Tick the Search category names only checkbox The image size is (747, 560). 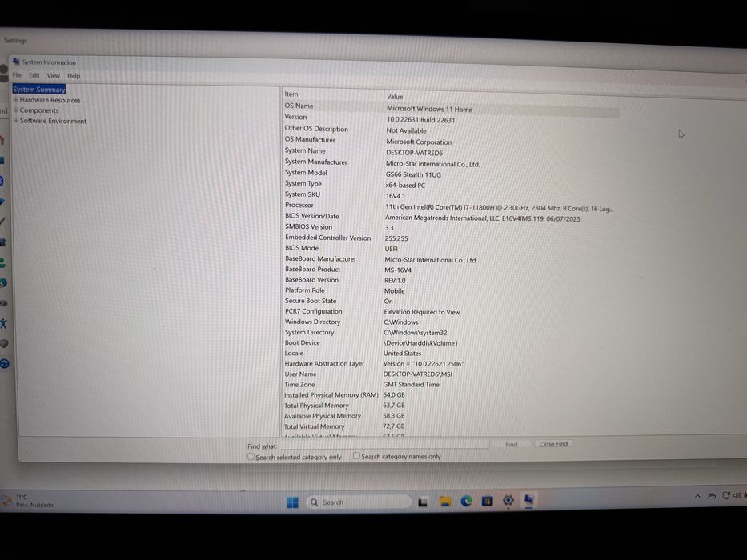[x=356, y=456]
